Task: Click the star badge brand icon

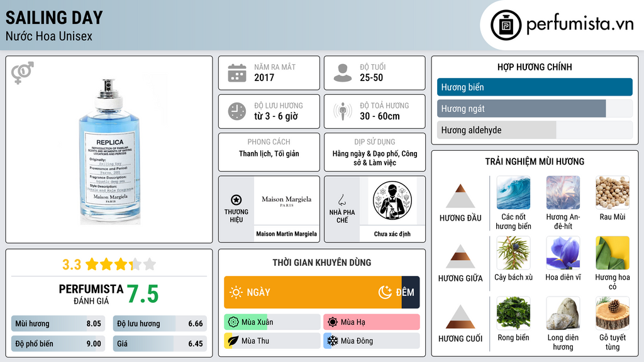Action: pos(236,200)
